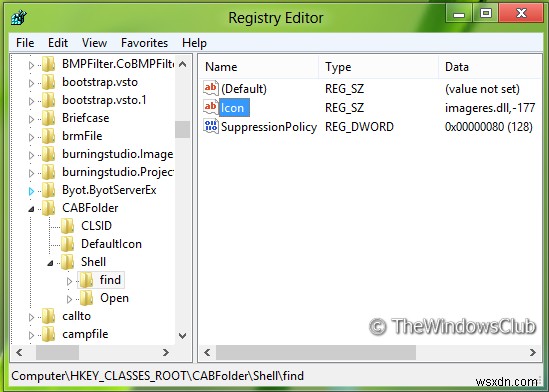Expand the Open subkey

(69, 299)
